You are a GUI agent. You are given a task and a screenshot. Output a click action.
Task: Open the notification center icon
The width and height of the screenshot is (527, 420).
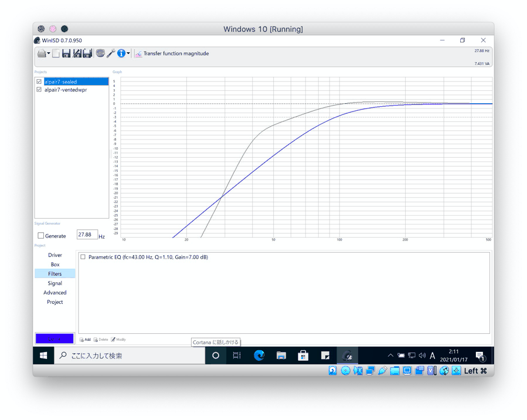[x=481, y=356]
